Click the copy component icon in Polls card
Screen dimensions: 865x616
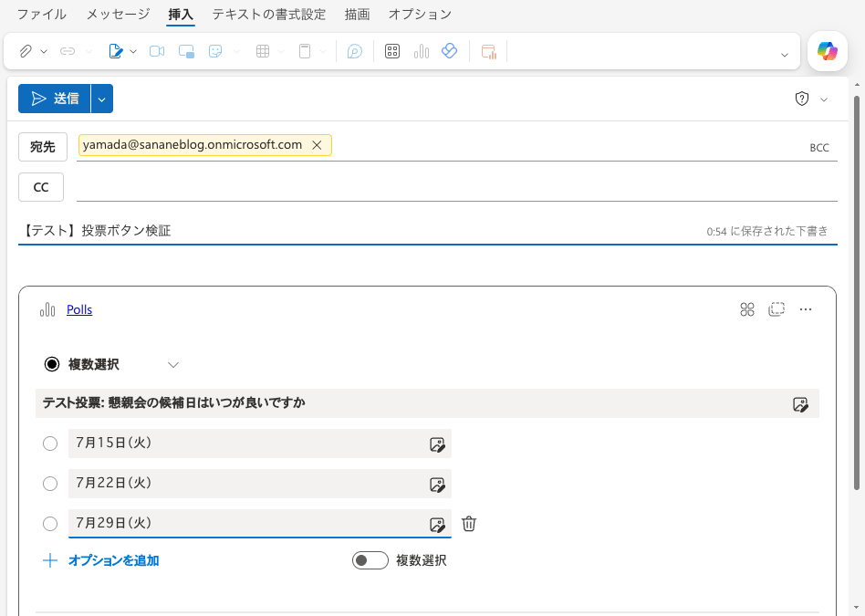(776, 309)
